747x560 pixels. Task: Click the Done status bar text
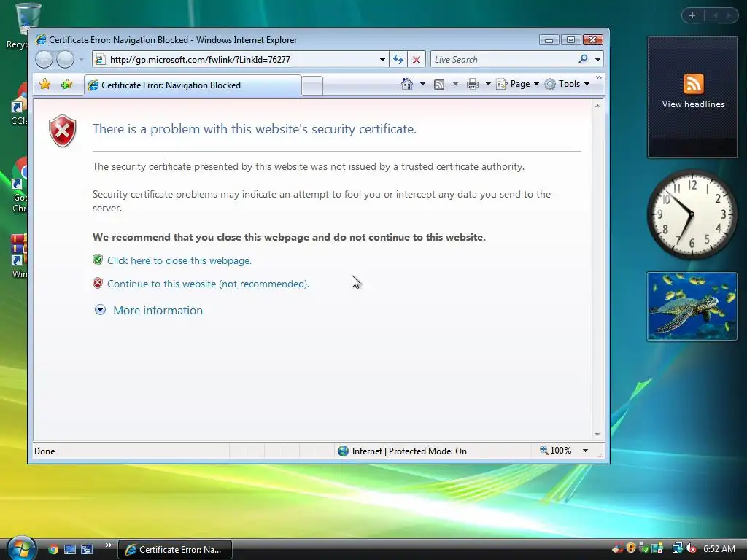[x=44, y=451]
